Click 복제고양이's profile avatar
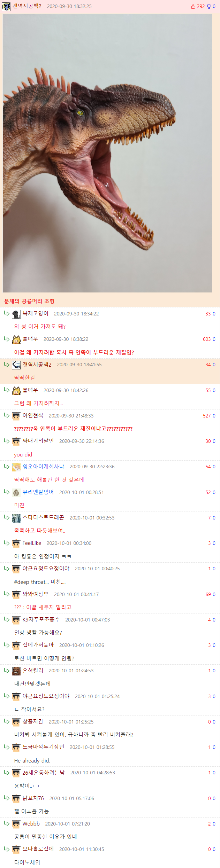 pyautogui.click(x=16, y=314)
